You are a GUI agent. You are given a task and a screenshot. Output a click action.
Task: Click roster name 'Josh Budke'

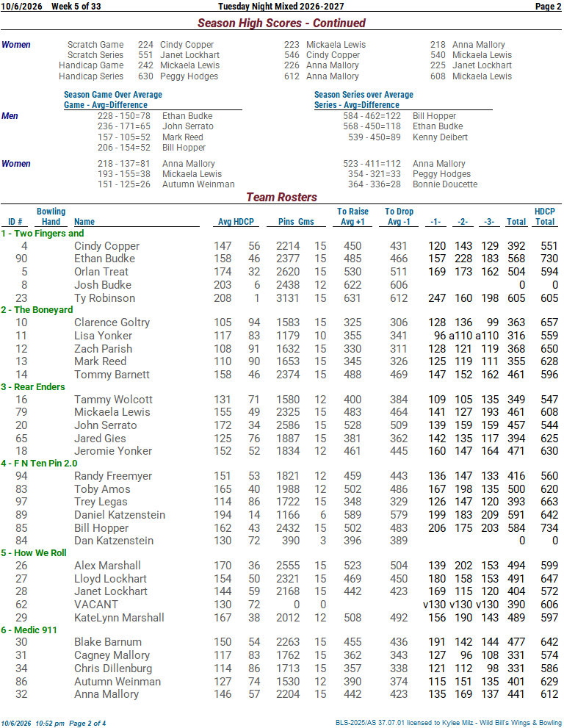click(x=103, y=285)
